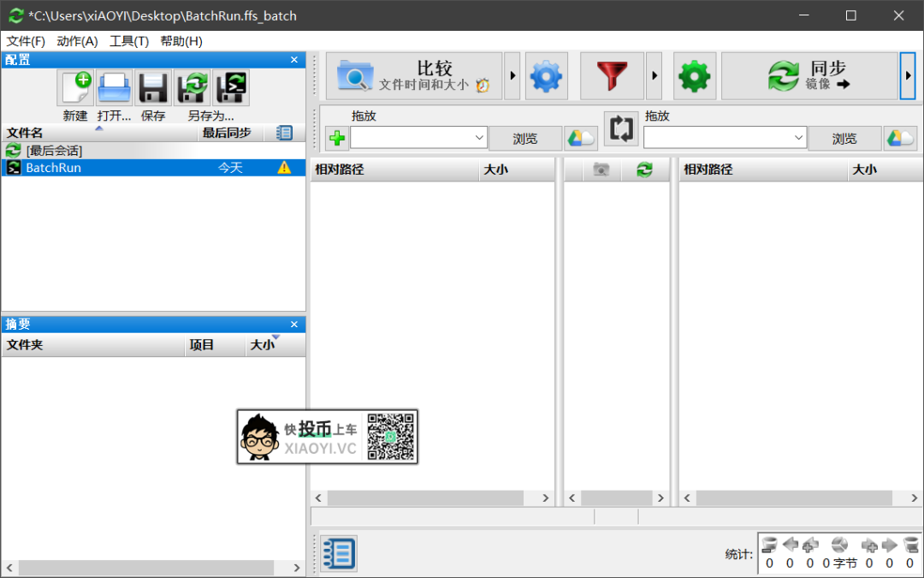Click the Synchronize mirror button
This screenshot has width=924, height=578.
click(x=809, y=76)
